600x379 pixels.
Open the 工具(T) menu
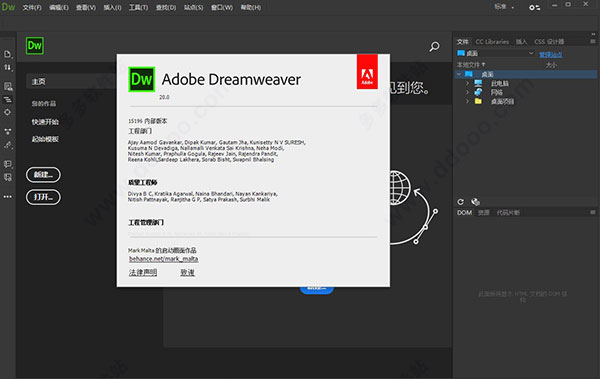click(x=138, y=8)
